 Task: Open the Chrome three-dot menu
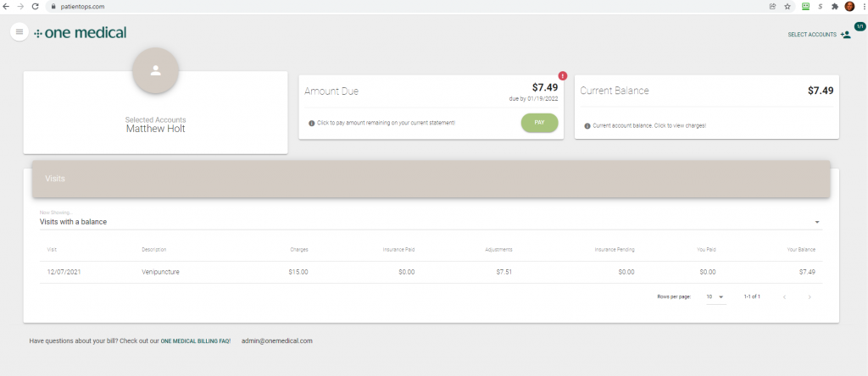(x=863, y=7)
